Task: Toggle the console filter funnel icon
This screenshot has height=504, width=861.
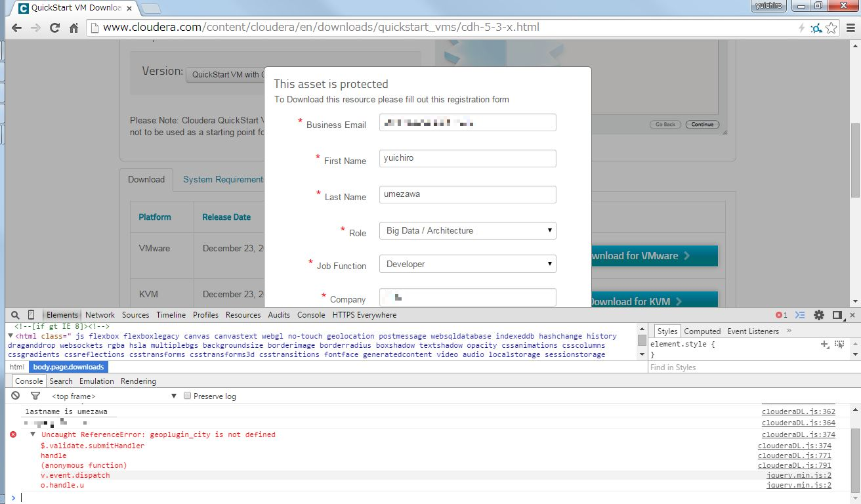Action: 35,396
